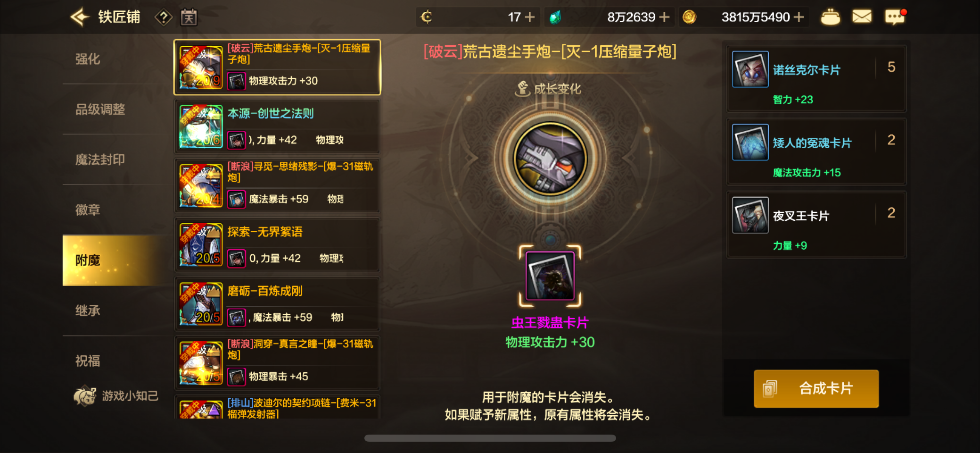Tap the 成长变化 link
980x453 pixels.
coord(549,89)
